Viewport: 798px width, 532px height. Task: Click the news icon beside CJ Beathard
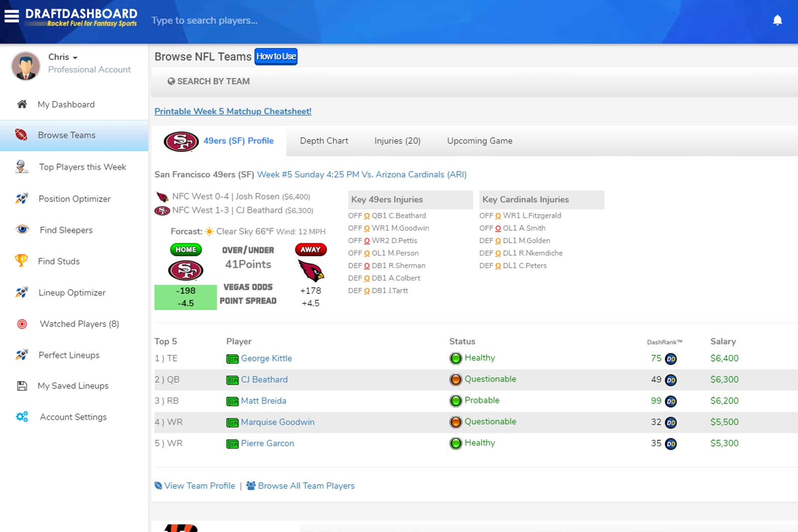pos(232,380)
